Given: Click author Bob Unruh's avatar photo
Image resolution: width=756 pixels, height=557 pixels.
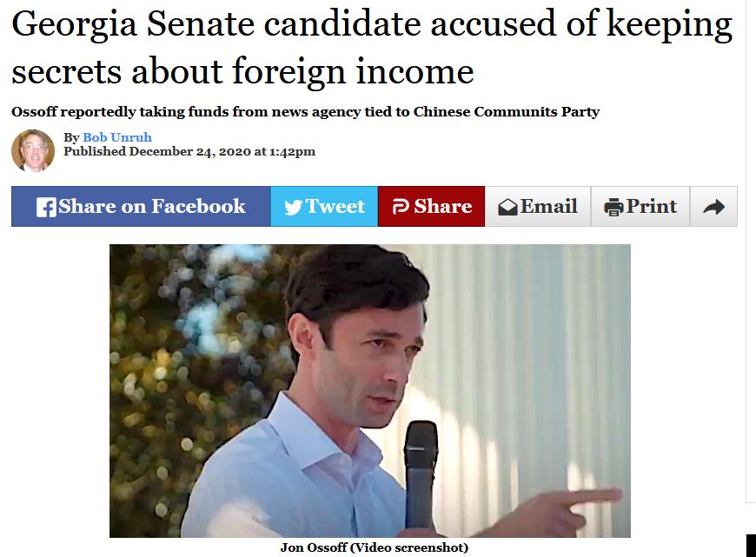Looking at the screenshot, I should pos(33,150).
